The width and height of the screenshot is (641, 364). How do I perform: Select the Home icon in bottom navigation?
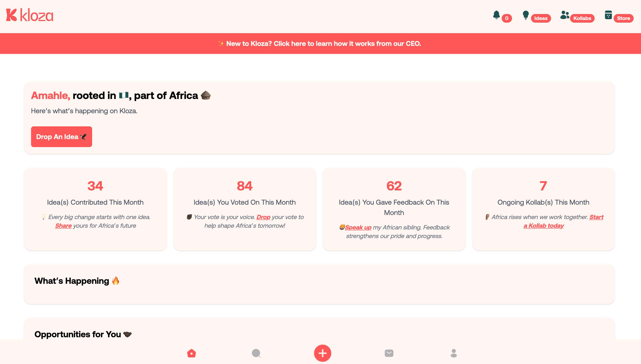tap(192, 353)
